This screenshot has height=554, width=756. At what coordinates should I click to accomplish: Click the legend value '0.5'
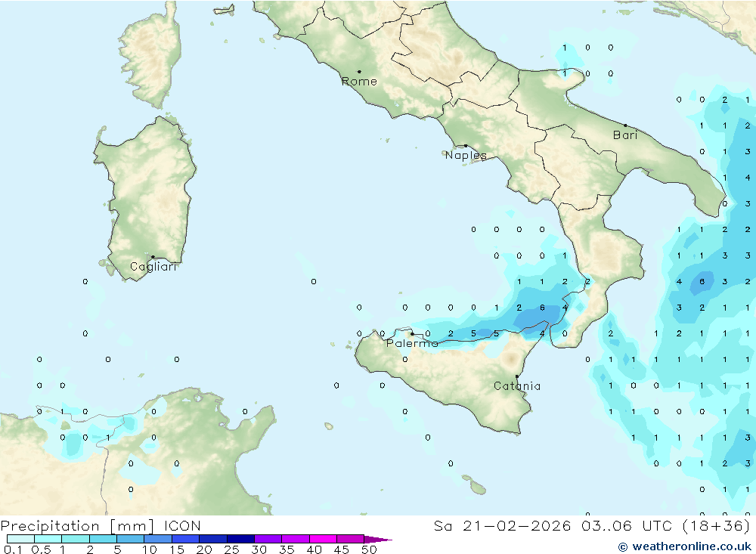[x=41, y=549]
